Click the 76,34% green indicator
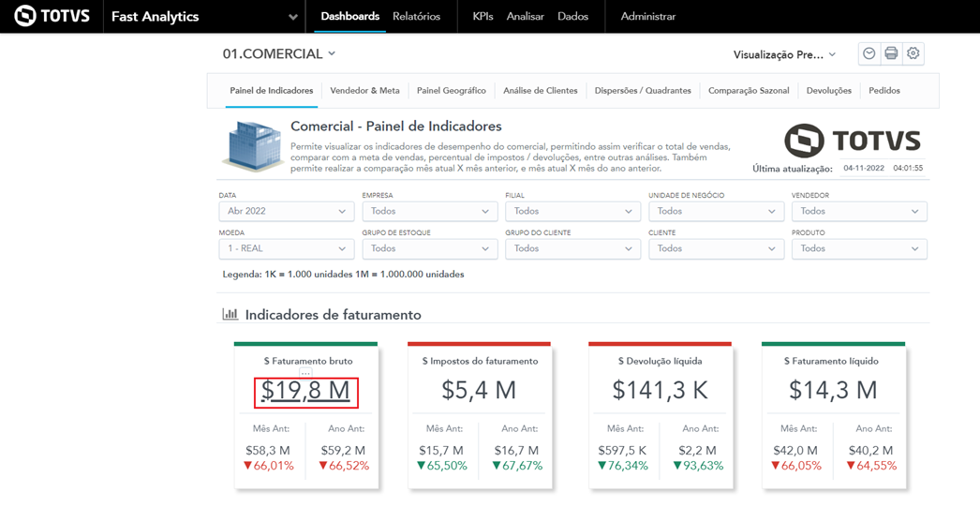This screenshot has width=980, height=507. point(625,466)
